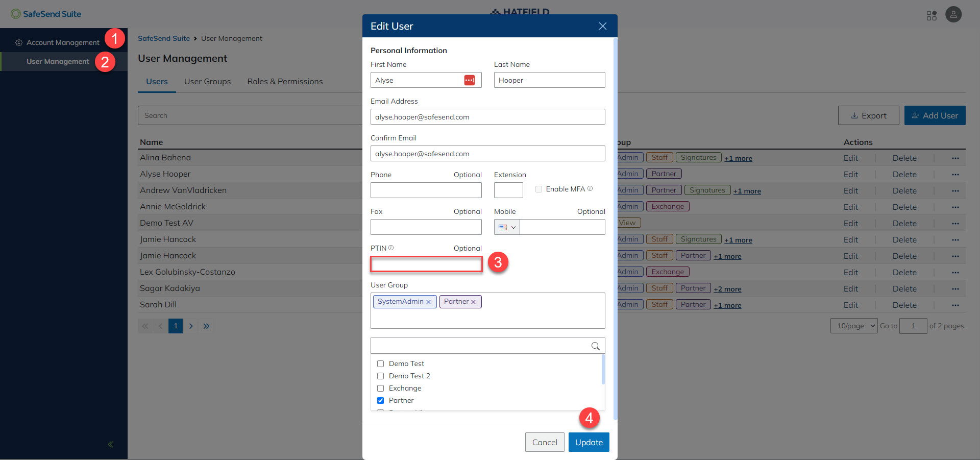Open the apps grid in the top bar
Screen dimensions: 980x460
[932, 16]
